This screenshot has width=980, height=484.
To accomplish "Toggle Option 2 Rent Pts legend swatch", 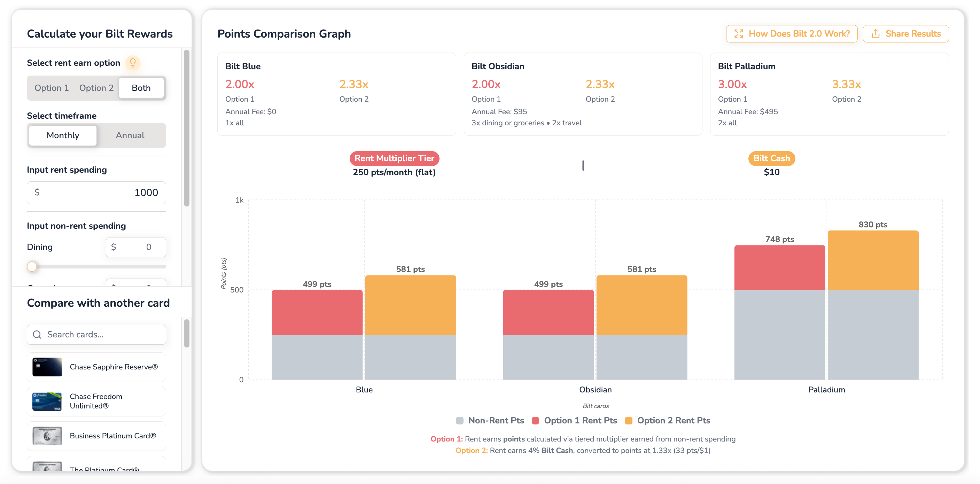I will (629, 421).
